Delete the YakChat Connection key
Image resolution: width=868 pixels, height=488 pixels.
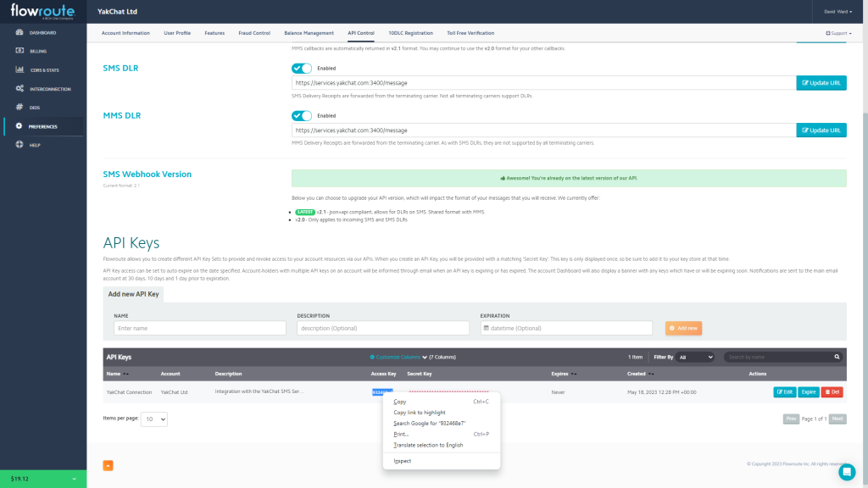[832, 391]
